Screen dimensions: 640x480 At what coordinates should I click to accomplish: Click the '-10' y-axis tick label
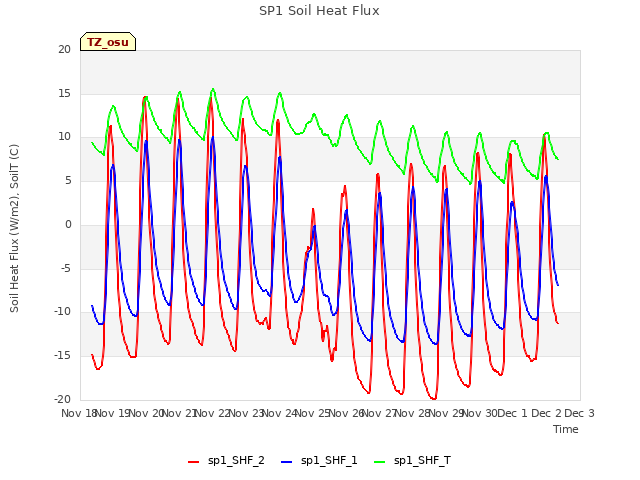tap(62, 311)
